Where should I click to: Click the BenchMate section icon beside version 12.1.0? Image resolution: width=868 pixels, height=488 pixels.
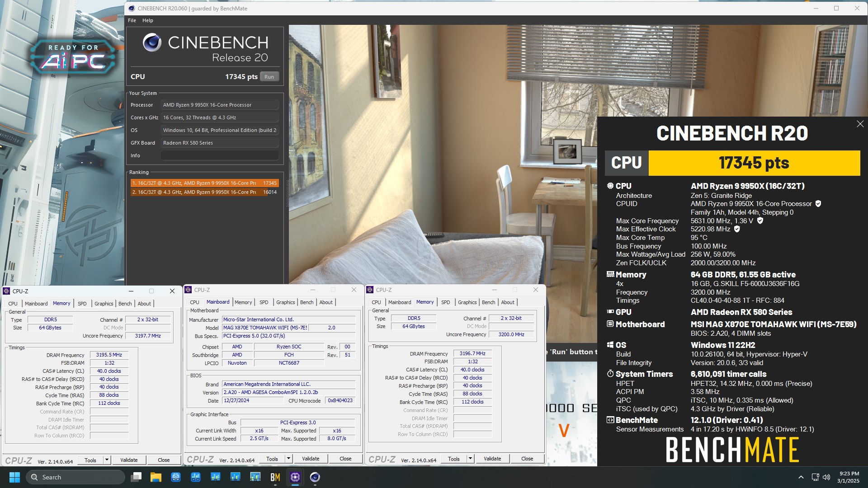click(x=610, y=420)
